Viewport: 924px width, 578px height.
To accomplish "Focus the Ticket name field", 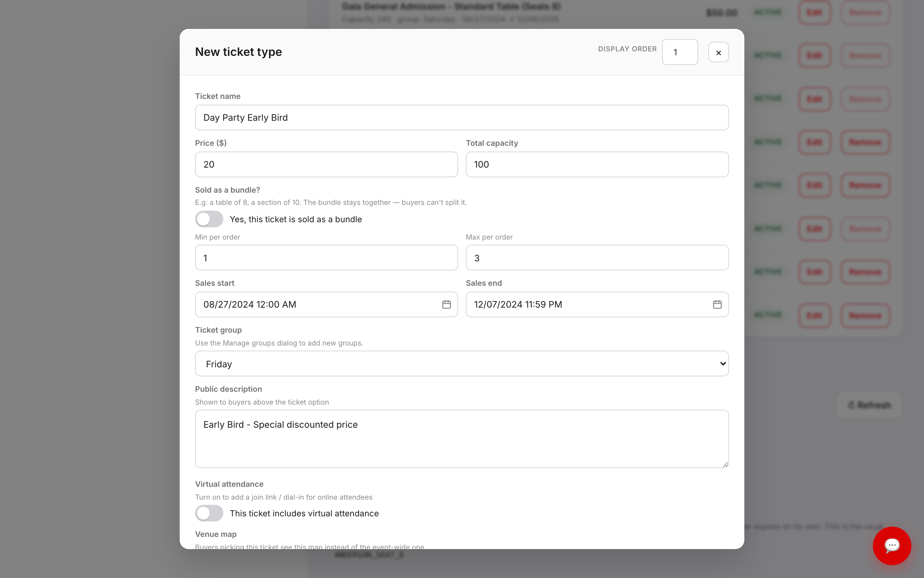I will click(x=462, y=117).
